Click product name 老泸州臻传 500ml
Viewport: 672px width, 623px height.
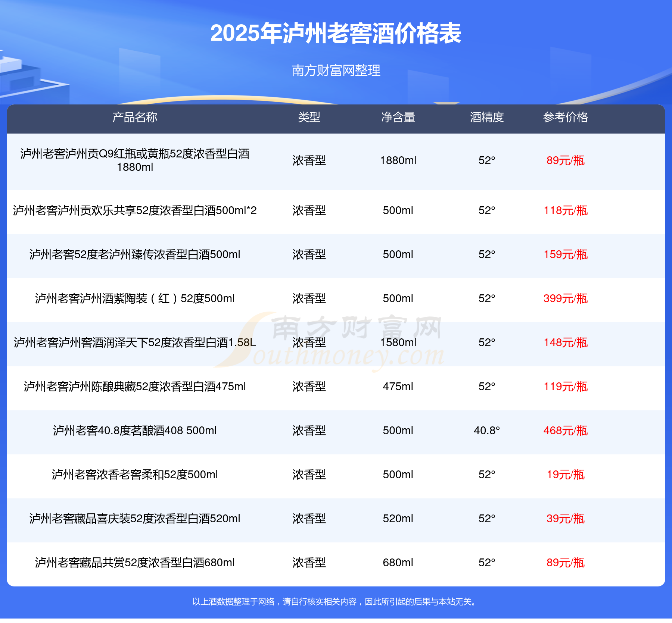tap(135, 254)
